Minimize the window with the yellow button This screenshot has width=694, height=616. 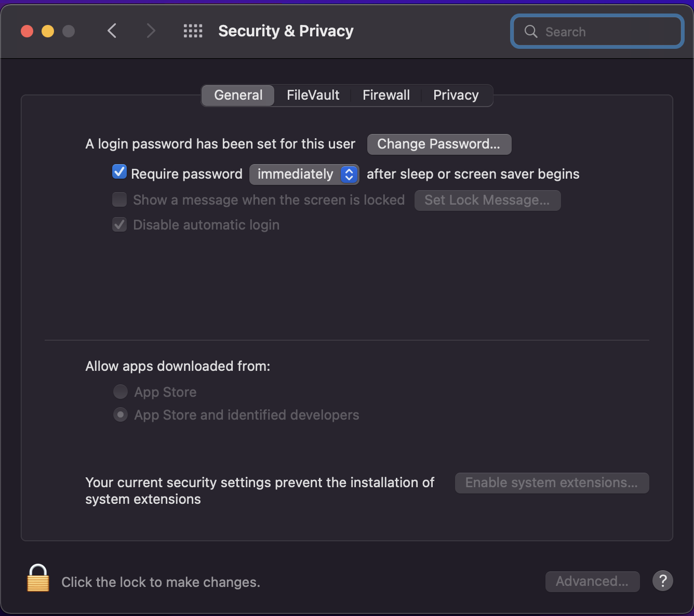click(48, 32)
